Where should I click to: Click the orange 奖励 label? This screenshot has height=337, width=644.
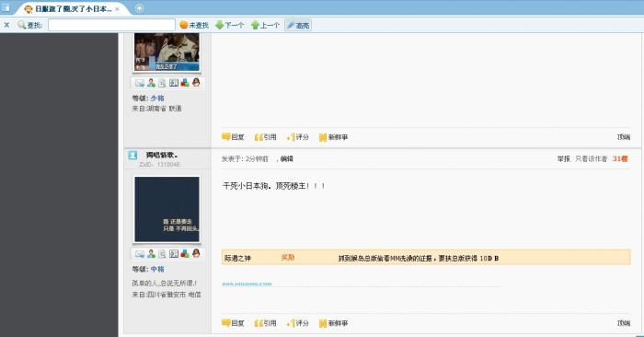click(288, 257)
